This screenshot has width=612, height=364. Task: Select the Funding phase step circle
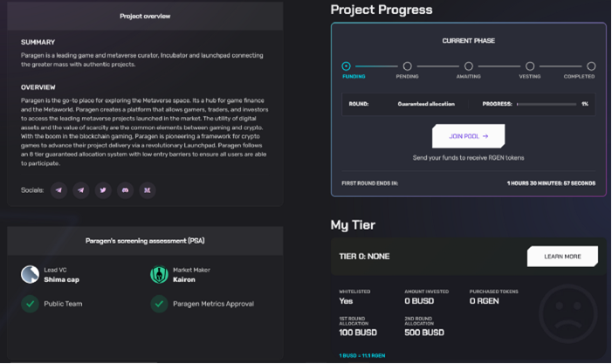pos(346,66)
